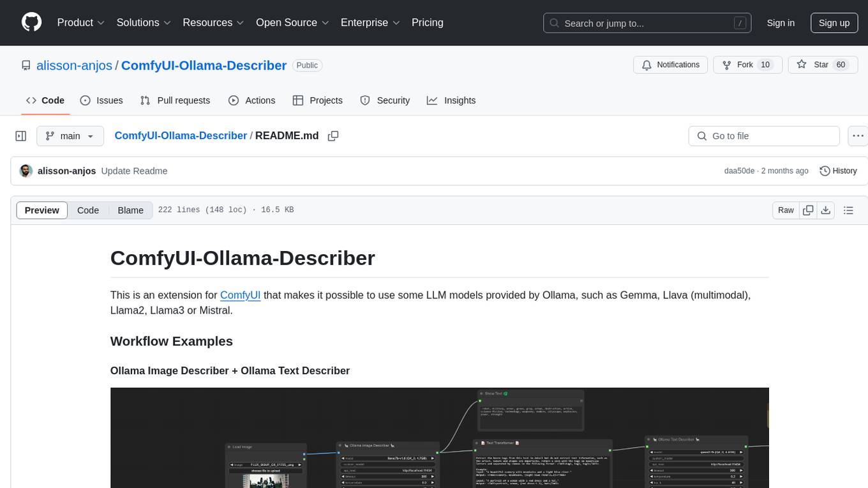Open the Security tab

click(x=385, y=100)
